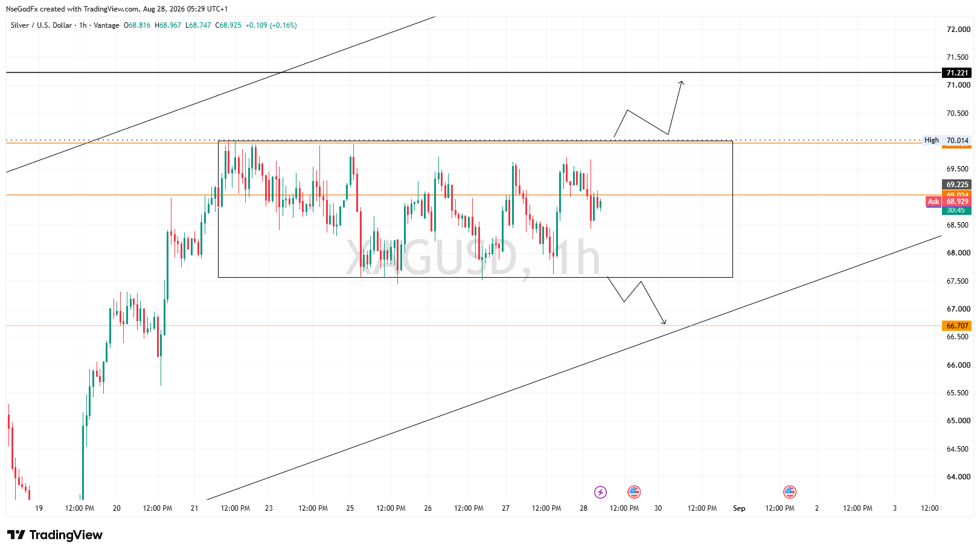Select the orange 66.707 price label
This screenshot has height=553, width=980.
click(x=957, y=326)
